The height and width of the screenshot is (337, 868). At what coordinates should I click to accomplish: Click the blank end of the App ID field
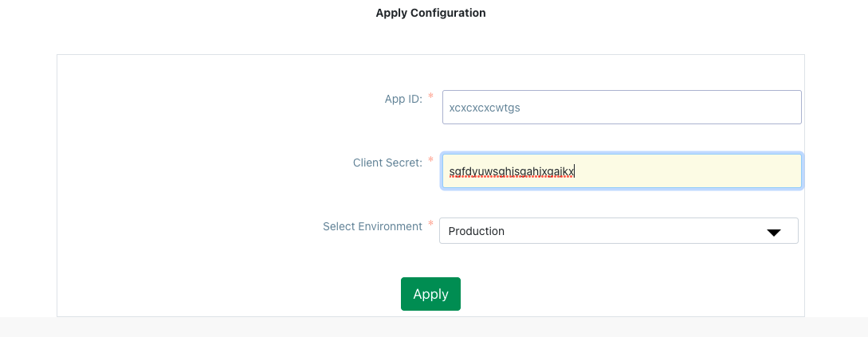678,108
